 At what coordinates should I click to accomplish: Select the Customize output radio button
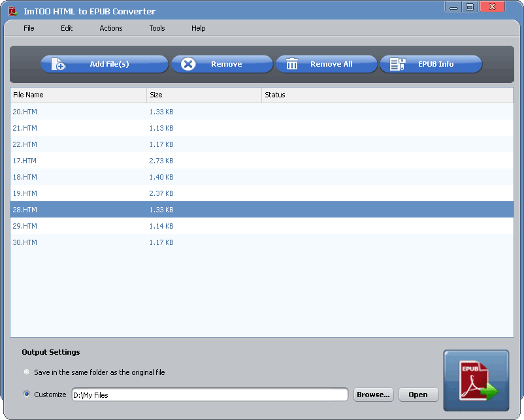click(x=27, y=395)
